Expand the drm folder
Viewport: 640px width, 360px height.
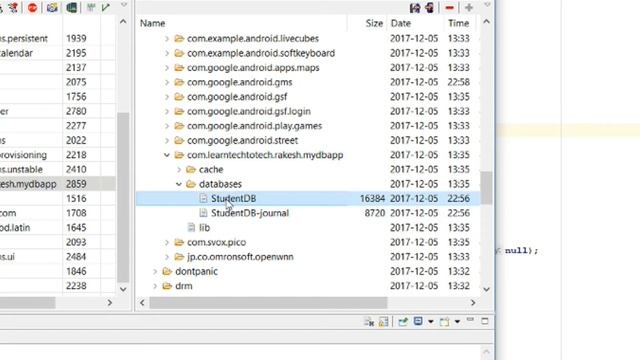coord(155,286)
